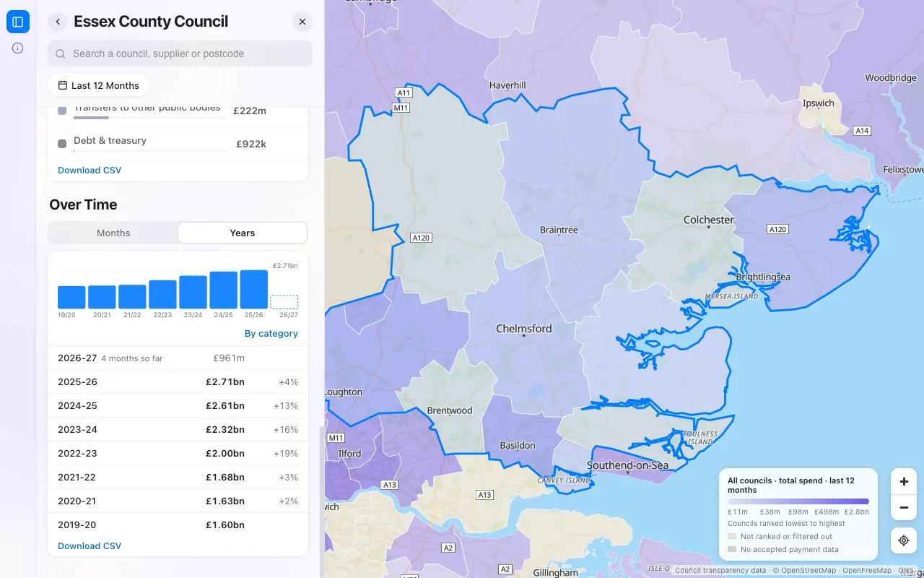
Task: Click the calendar icon in date filter
Action: click(63, 85)
